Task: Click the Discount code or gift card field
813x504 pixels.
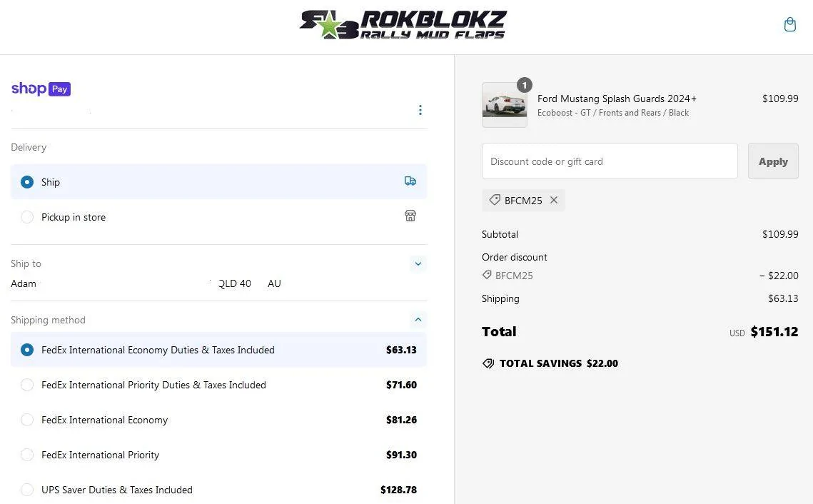Action: (610, 161)
